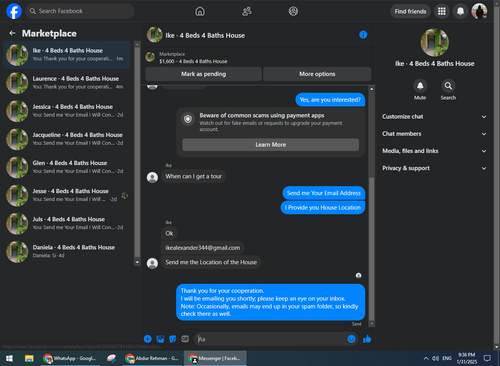
Task: Open Juls' conversation
Action: pos(68,224)
